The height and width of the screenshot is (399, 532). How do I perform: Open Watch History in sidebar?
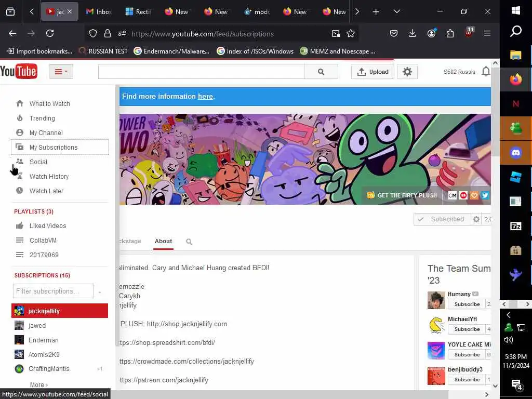tap(49, 177)
